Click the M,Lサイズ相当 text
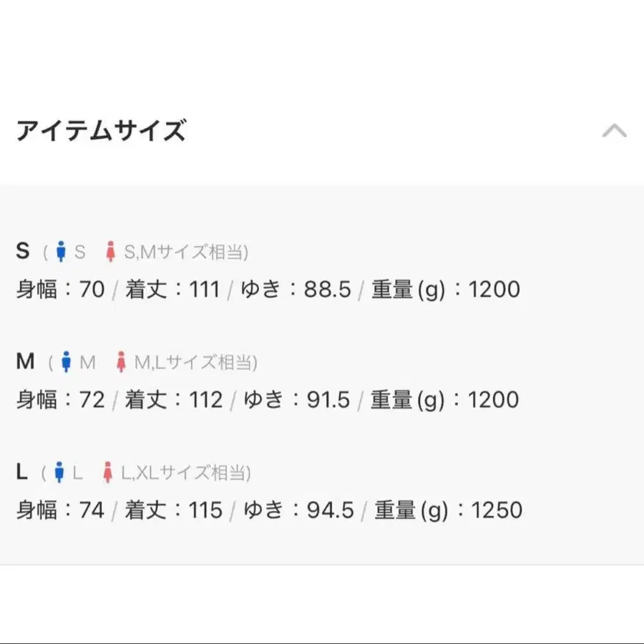The image size is (644, 644). pos(194,362)
